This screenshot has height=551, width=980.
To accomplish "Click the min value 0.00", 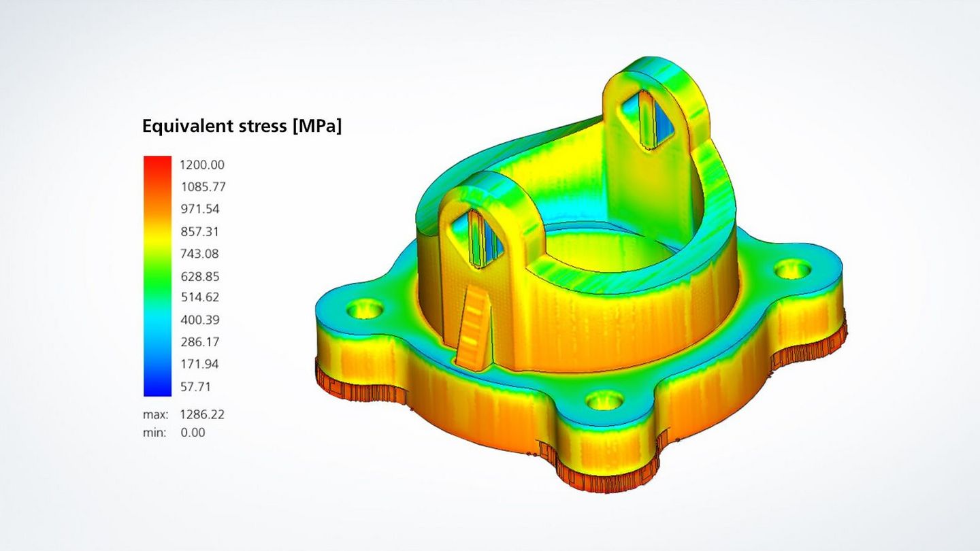I will coord(193,433).
